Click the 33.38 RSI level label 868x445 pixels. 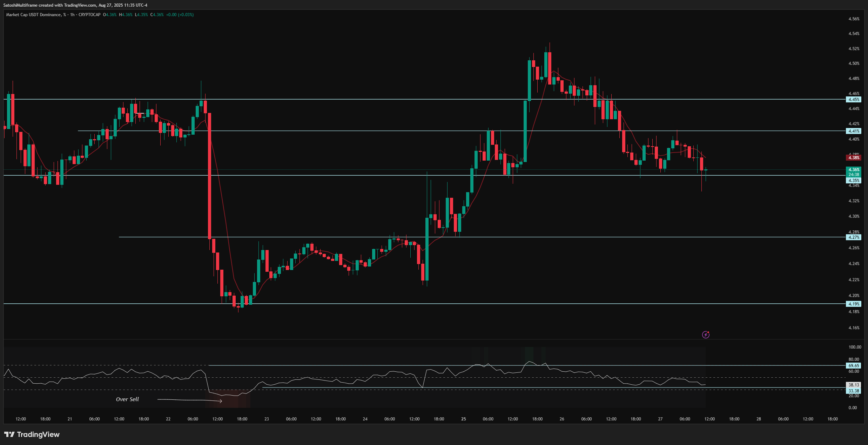pyautogui.click(x=854, y=391)
